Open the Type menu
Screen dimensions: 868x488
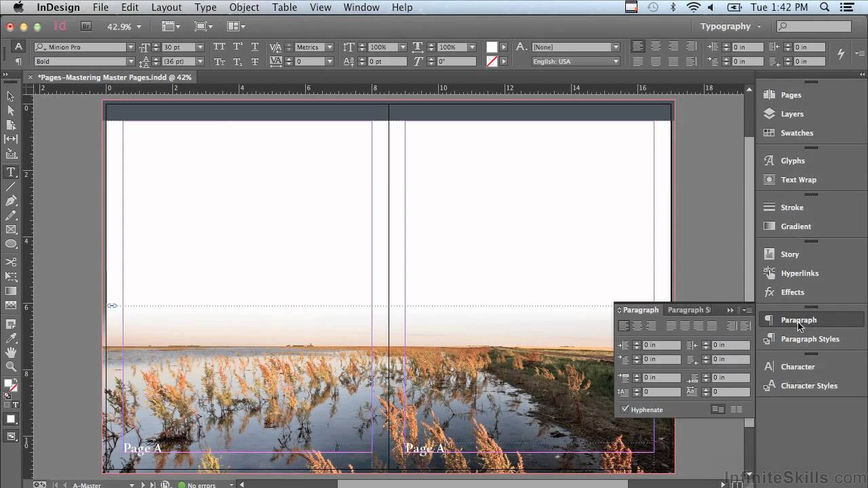tap(205, 7)
